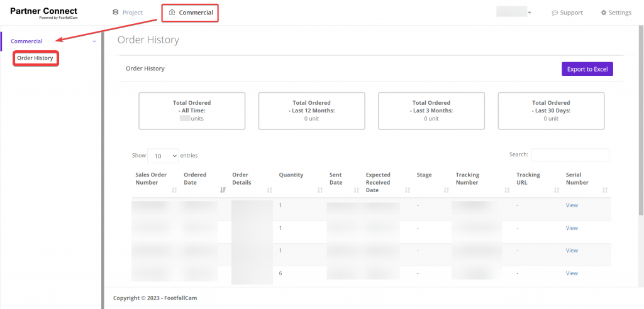The height and width of the screenshot is (309, 644).
Task: View serial number for first order
Action: click(571, 205)
